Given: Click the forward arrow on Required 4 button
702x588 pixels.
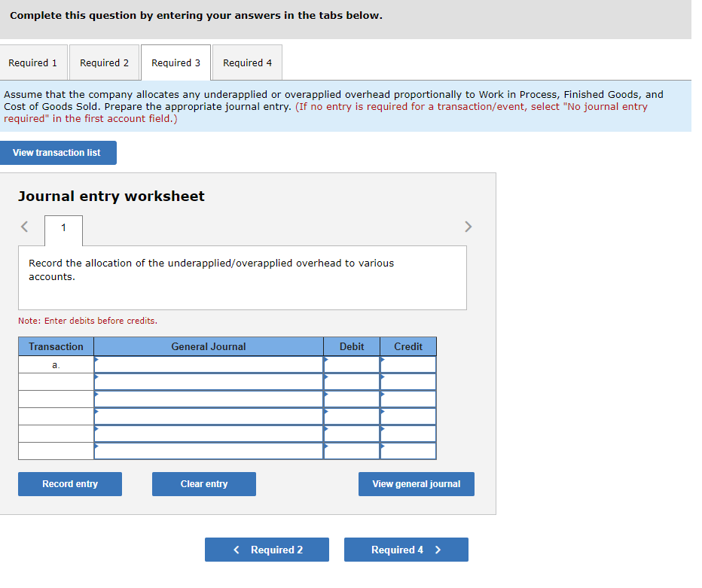Looking at the screenshot, I should coord(438,550).
